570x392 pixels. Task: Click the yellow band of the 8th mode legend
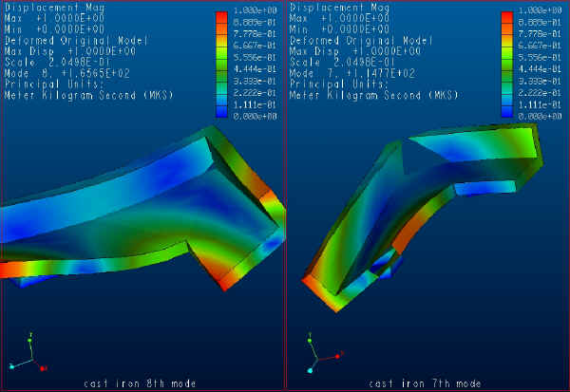click(x=221, y=42)
